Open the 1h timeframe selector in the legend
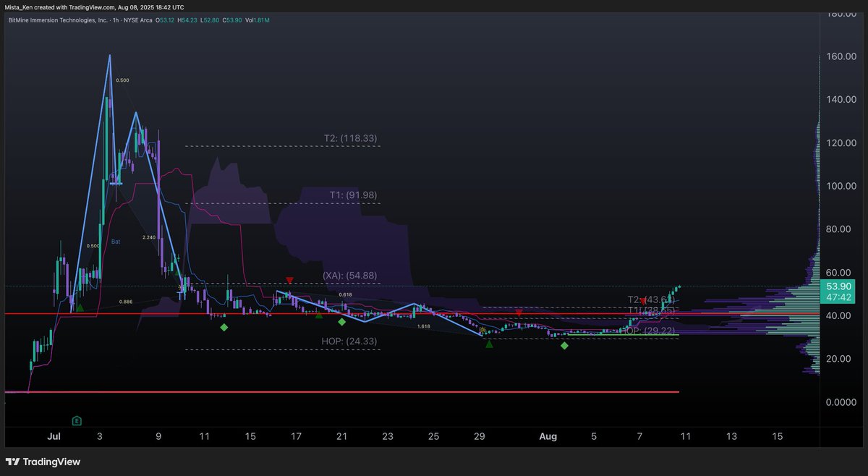 pyautogui.click(x=117, y=20)
